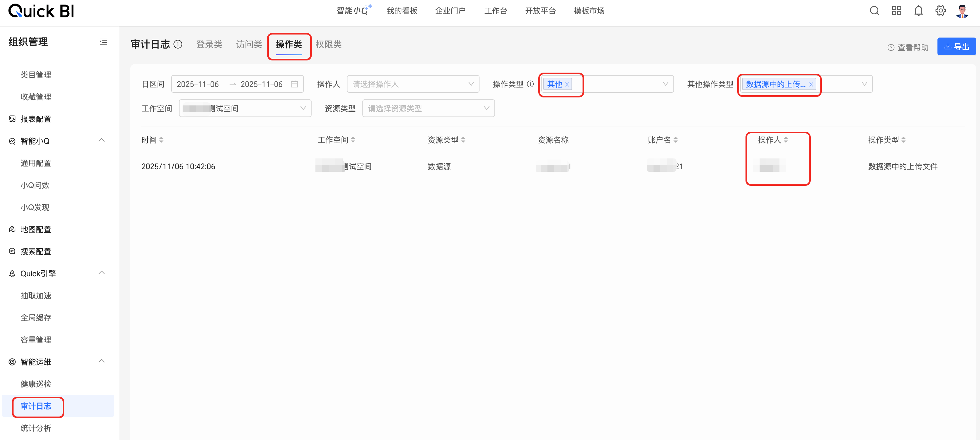Sort table by 操作人 column

click(786, 140)
